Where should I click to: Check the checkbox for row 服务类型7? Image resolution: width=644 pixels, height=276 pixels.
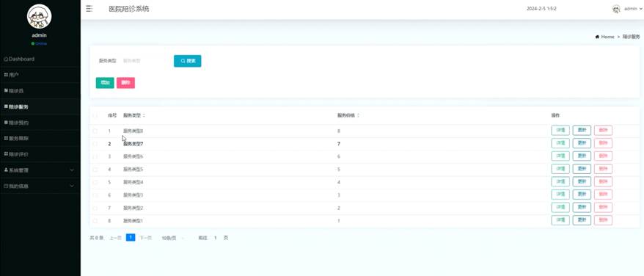coord(95,144)
